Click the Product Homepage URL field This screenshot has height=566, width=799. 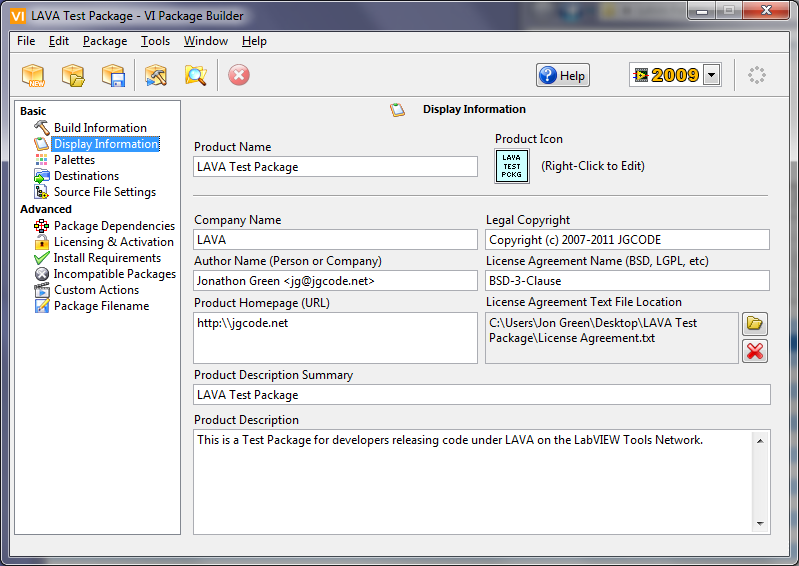[335, 338]
